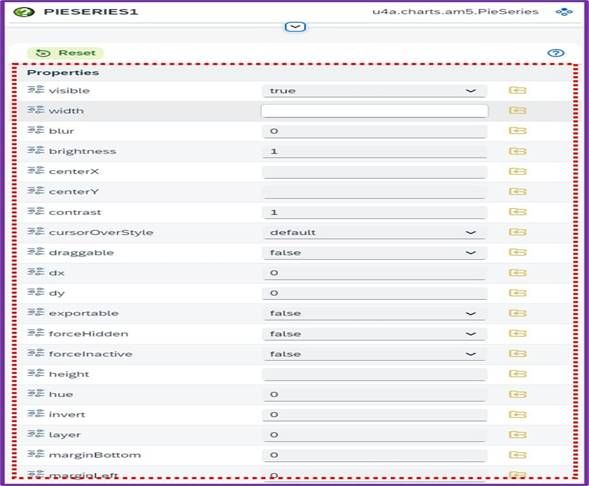Screen dimensions: 589x486
Task: Open the forceInactive dropdown arrow
Action: coord(471,354)
